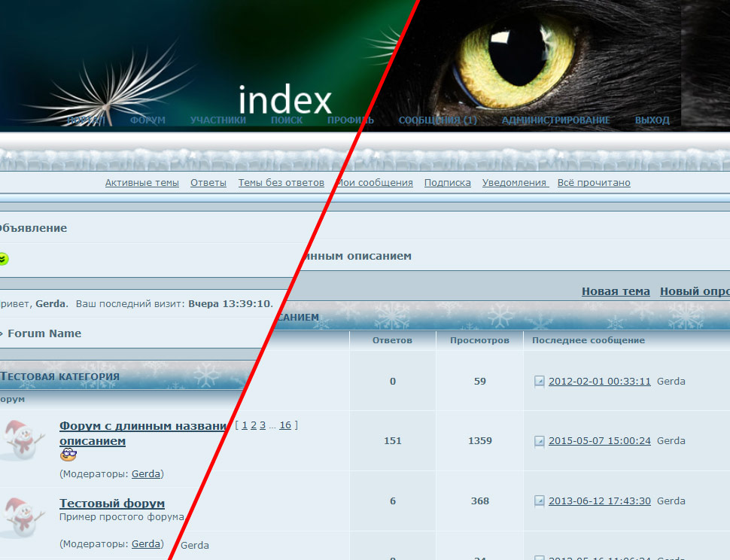Click the snowman icon beside the long-named forum
This screenshot has height=560, width=730.
tap(20, 440)
